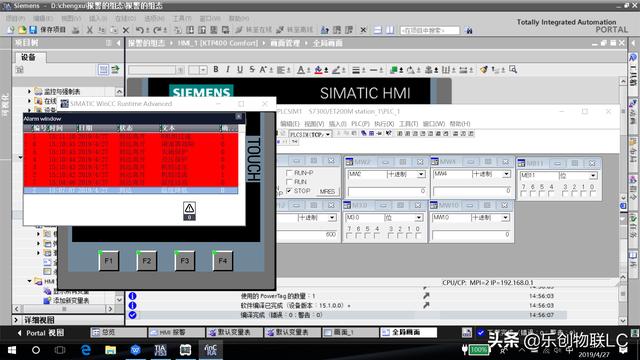Open format dropdown in MW4 window
Screen dimensions: 640x360
[507, 174]
